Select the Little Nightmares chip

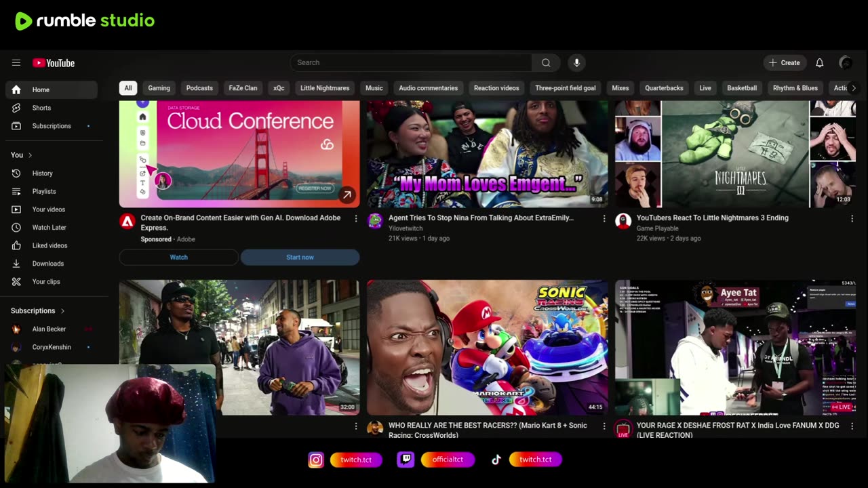point(325,88)
